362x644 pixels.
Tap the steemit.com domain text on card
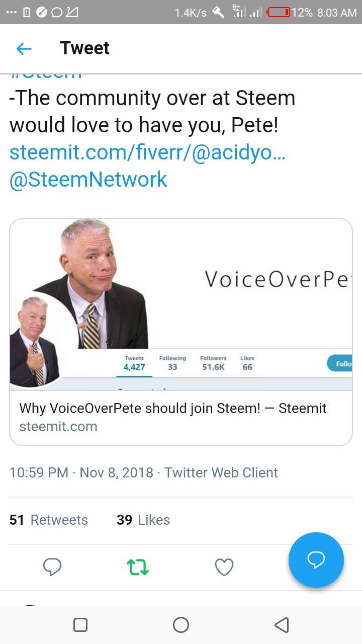coord(58,427)
